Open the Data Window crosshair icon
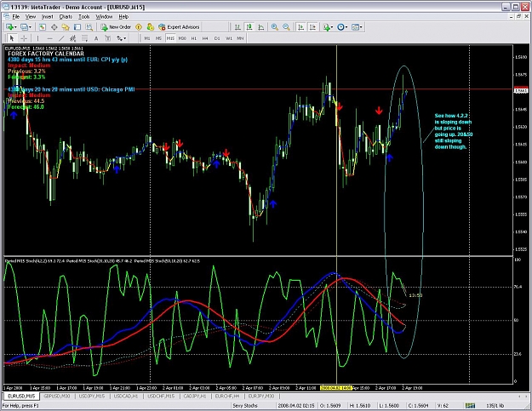 [x=54, y=27]
